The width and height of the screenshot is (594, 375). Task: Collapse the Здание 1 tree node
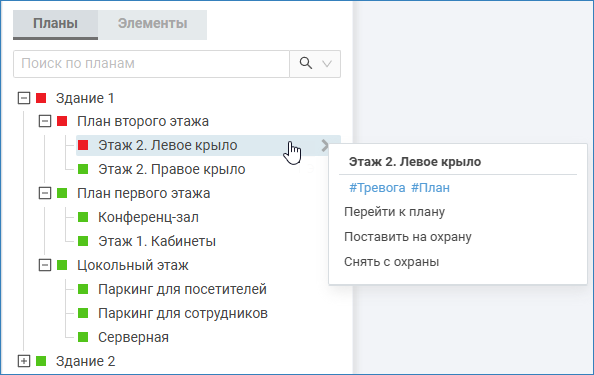tap(24, 98)
